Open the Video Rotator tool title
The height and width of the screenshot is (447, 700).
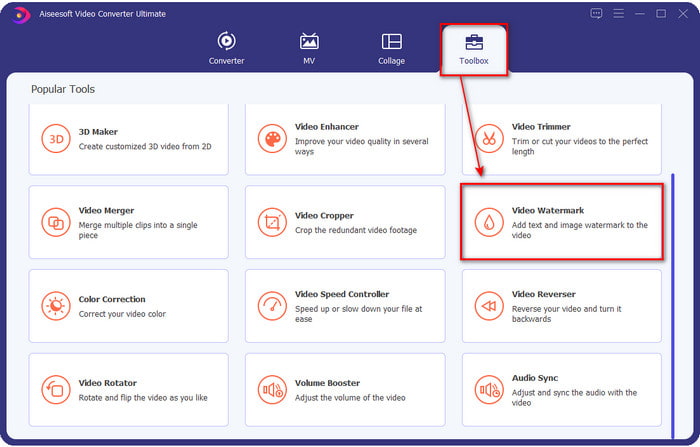tap(108, 383)
